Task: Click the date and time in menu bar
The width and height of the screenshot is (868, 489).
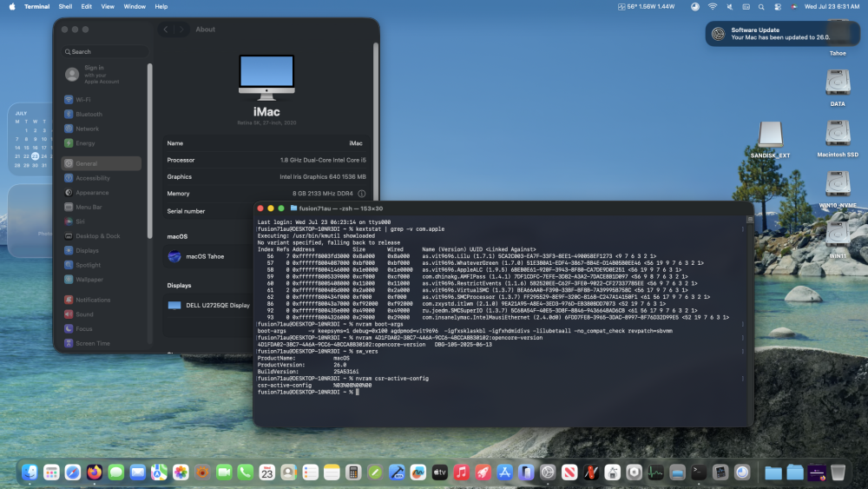Action: tap(832, 7)
